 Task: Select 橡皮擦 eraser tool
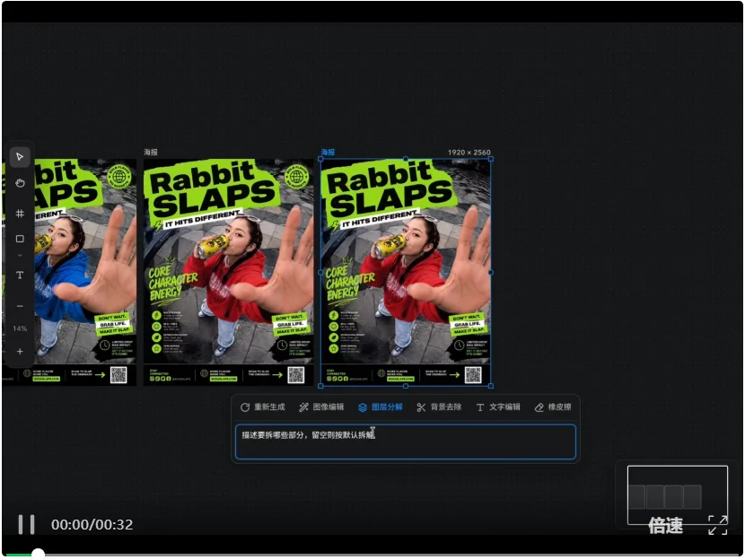click(553, 407)
